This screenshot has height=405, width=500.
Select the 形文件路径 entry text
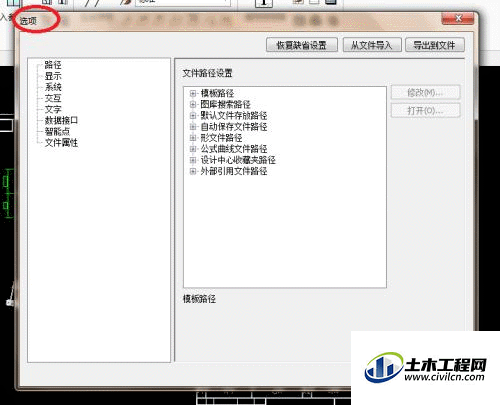click(221, 138)
